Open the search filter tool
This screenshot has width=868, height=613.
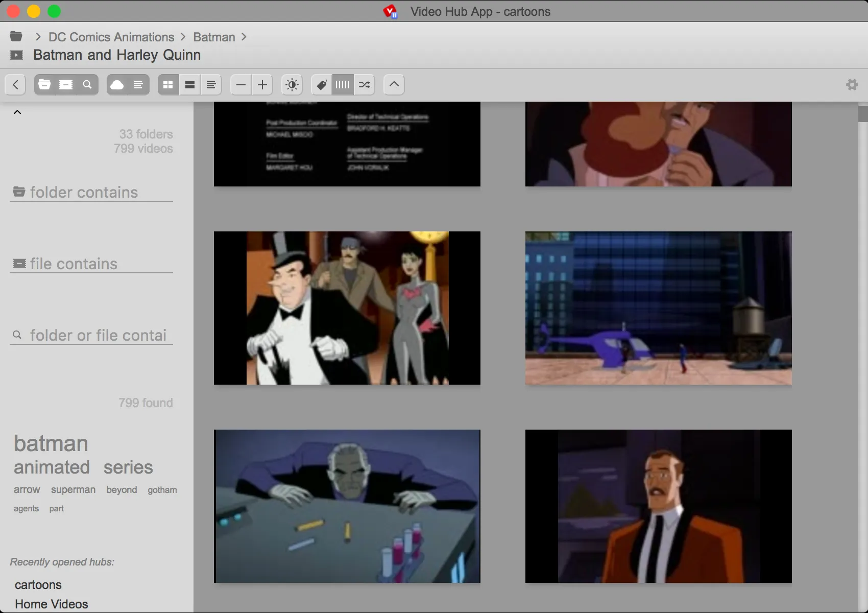(87, 84)
